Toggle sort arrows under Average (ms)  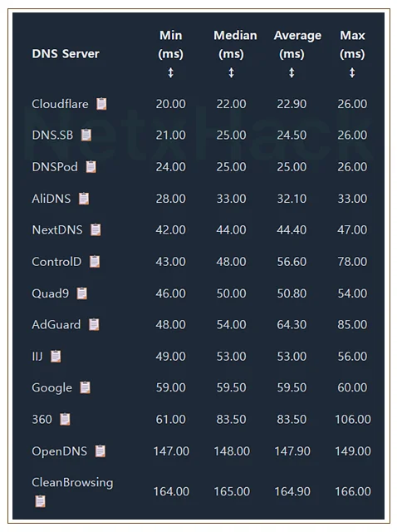[x=292, y=72]
